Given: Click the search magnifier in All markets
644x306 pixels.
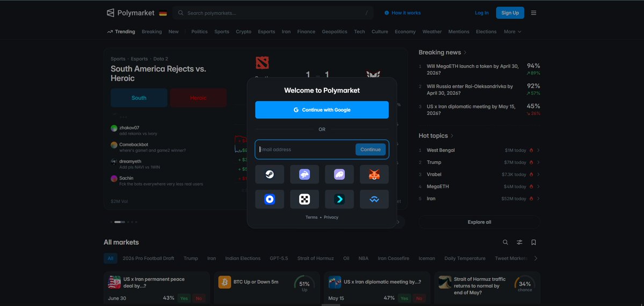Looking at the screenshot, I should pyautogui.click(x=505, y=242).
